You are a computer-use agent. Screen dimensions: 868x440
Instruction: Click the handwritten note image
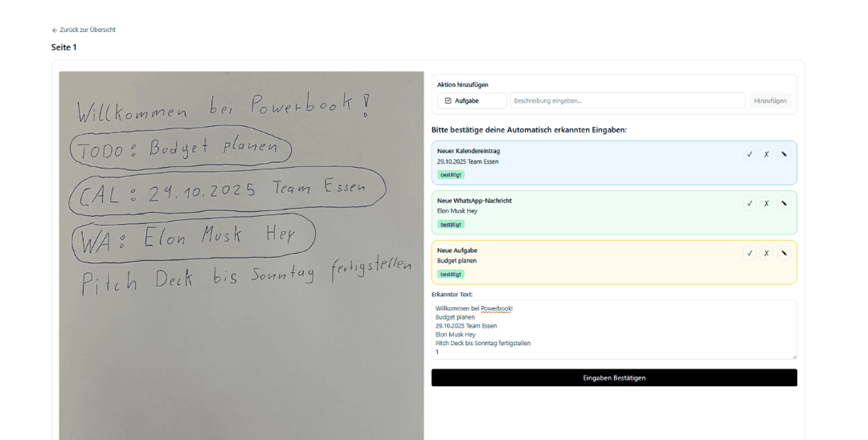(241, 255)
